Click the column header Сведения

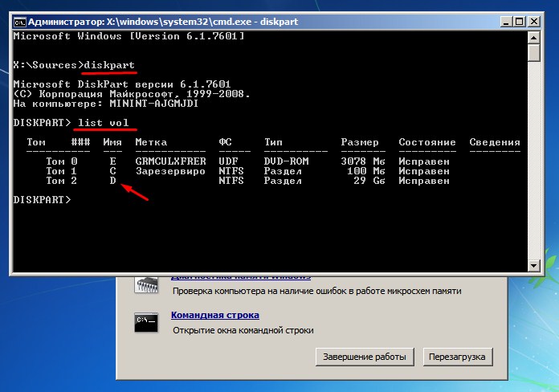[495, 142]
